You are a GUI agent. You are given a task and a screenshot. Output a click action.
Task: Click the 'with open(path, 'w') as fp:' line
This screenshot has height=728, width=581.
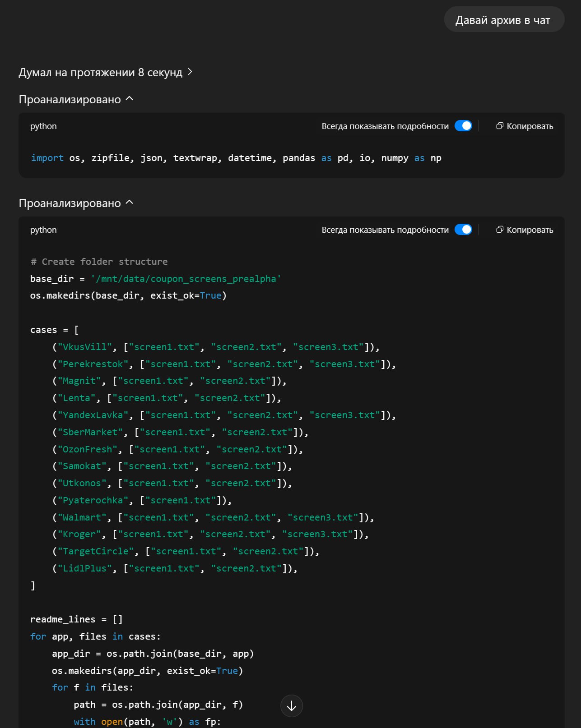pyautogui.click(x=147, y=722)
